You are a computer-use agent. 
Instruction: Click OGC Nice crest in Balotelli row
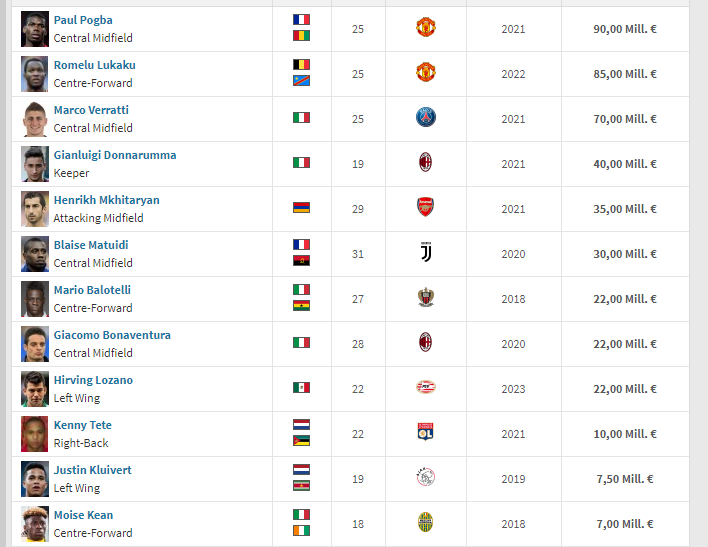pyautogui.click(x=426, y=298)
